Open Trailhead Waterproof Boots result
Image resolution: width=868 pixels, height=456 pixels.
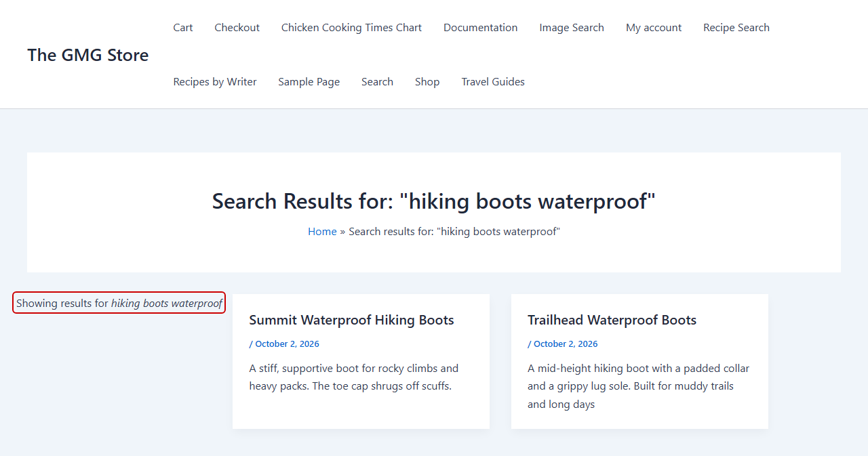[612, 320]
